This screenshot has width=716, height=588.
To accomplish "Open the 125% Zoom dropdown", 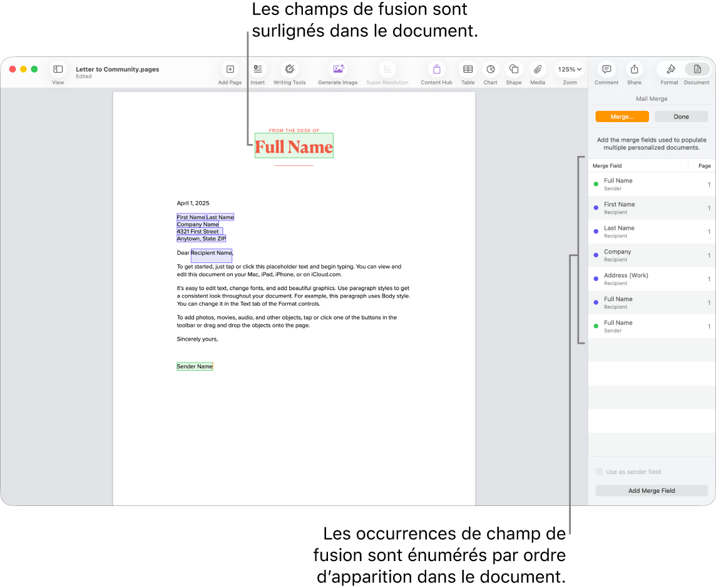I will pyautogui.click(x=569, y=69).
